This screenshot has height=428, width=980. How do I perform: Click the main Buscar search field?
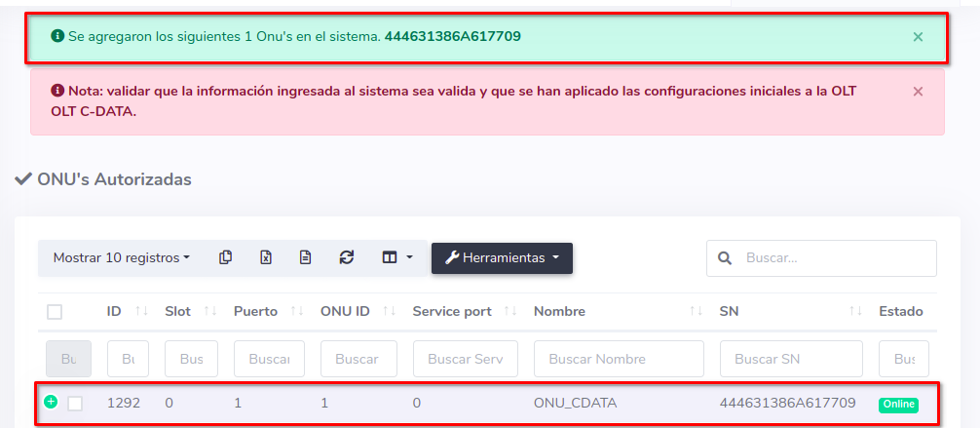834,258
